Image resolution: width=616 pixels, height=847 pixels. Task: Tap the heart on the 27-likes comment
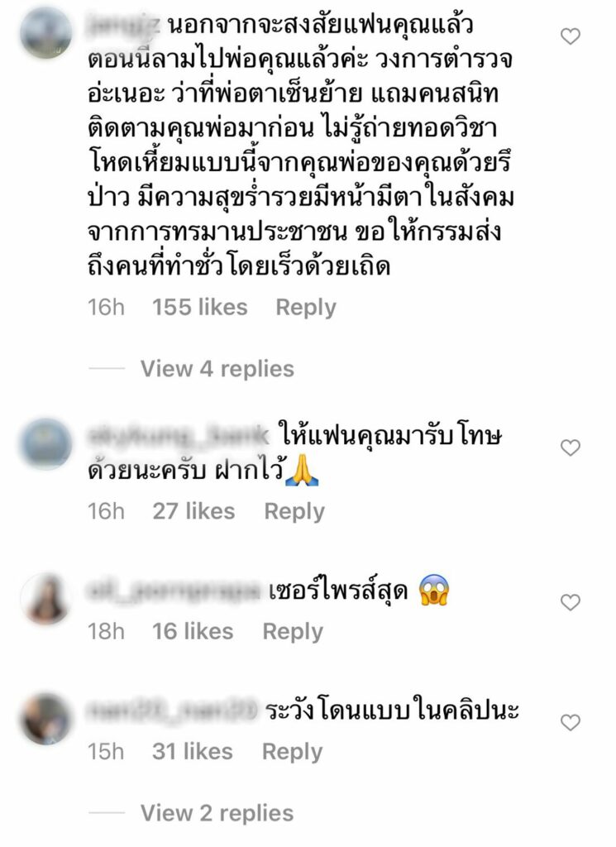[571, 447]
